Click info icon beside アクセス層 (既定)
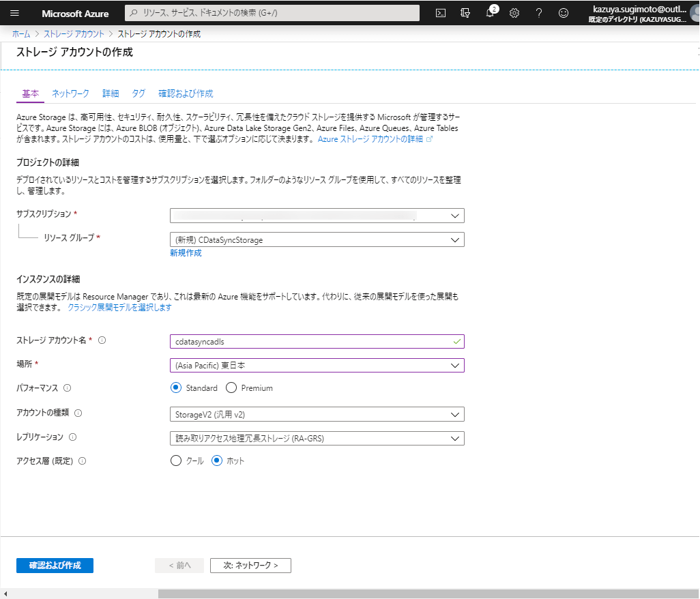700x599 pixels. coord(82,461)
